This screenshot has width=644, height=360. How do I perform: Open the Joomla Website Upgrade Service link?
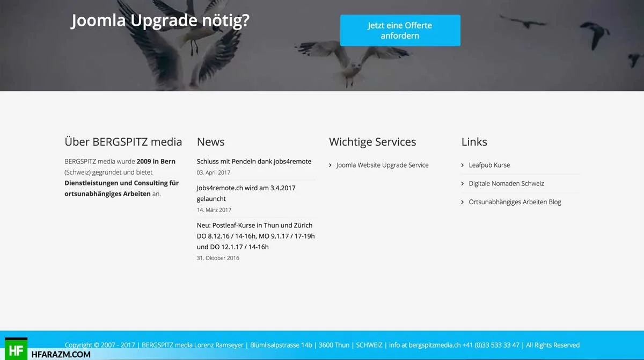pyautogui.click(x=382, y=165)
